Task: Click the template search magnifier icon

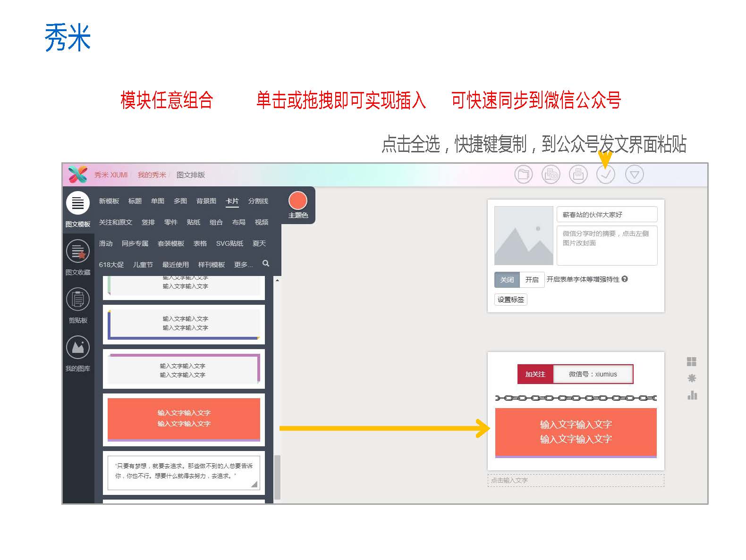Action: tap(266, 264)
